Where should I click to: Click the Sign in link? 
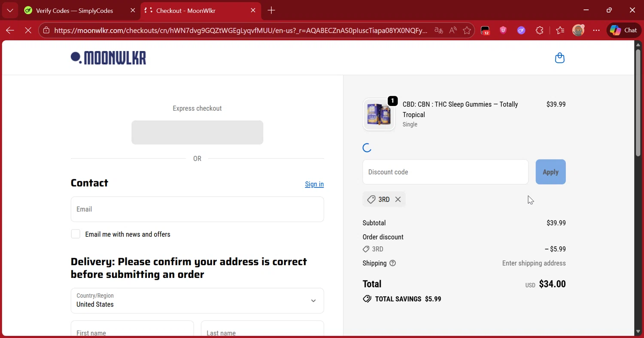(314, 184)
